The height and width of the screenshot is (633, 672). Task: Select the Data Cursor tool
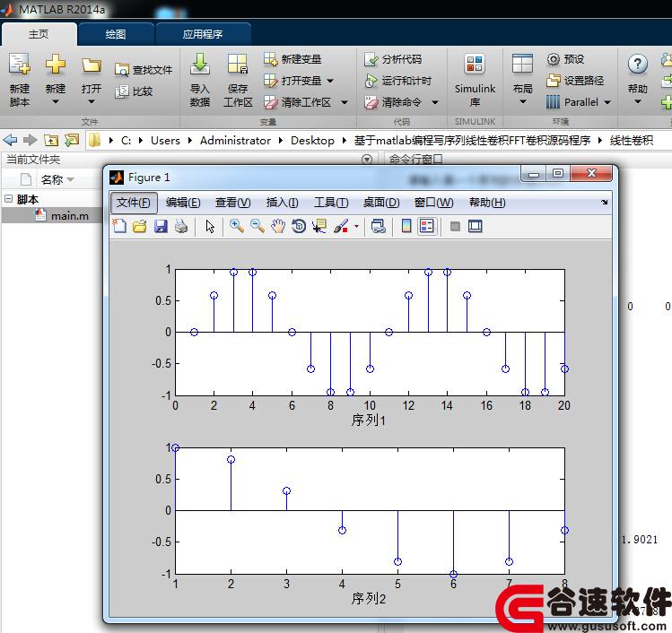pos(319,226)
